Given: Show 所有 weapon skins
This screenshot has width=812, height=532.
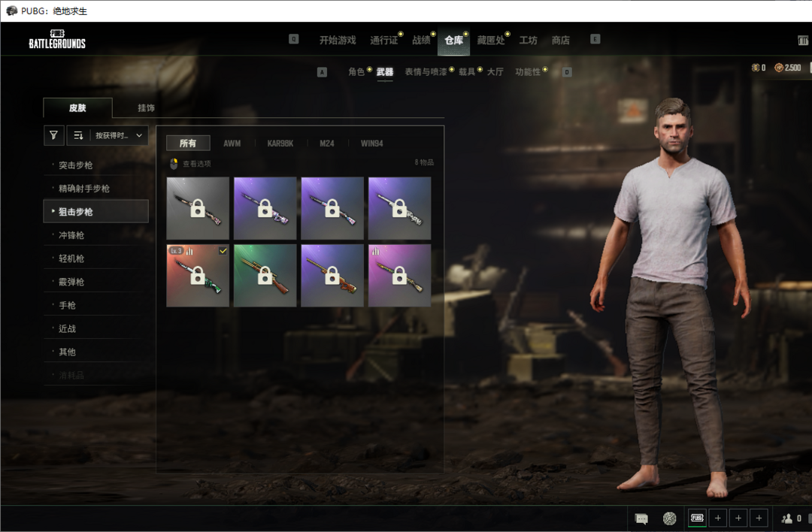Looking at the screenshot, I should pos(188,144).
